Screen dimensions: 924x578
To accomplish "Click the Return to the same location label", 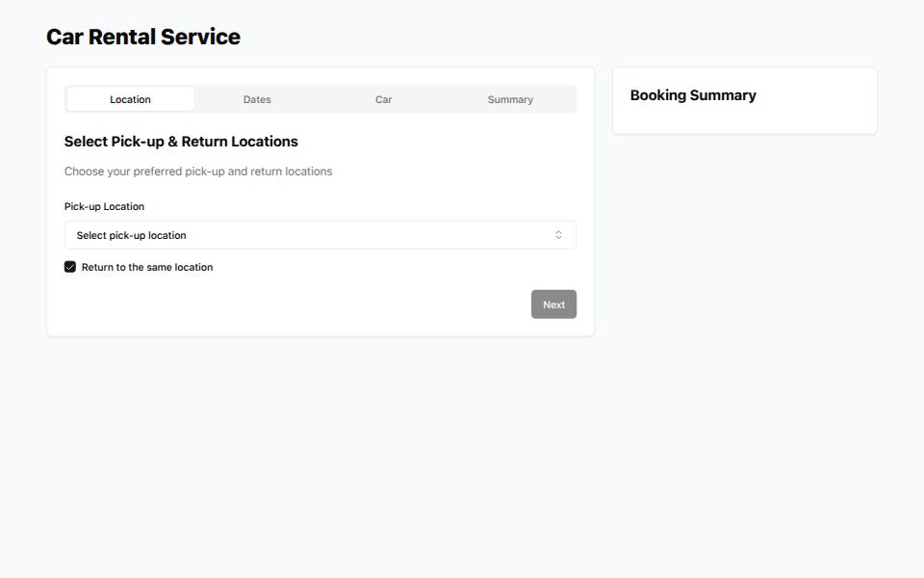I will [147, 267].
